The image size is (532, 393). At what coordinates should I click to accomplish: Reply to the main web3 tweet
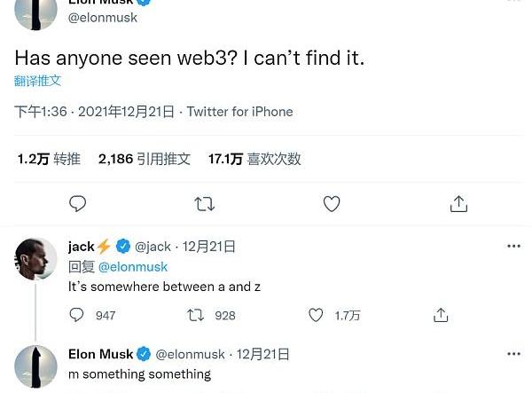78,204
